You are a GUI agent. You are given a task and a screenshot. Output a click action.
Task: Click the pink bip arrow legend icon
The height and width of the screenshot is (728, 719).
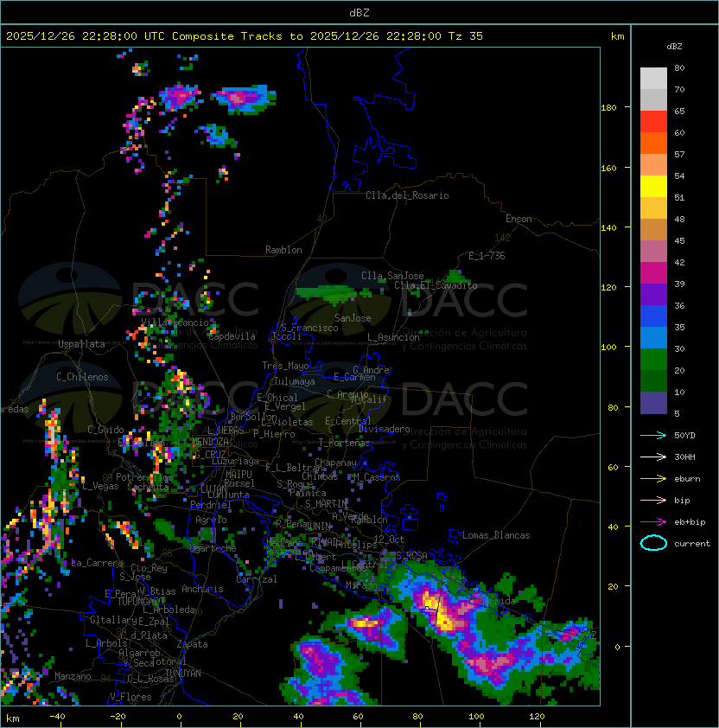click(653, 500)
